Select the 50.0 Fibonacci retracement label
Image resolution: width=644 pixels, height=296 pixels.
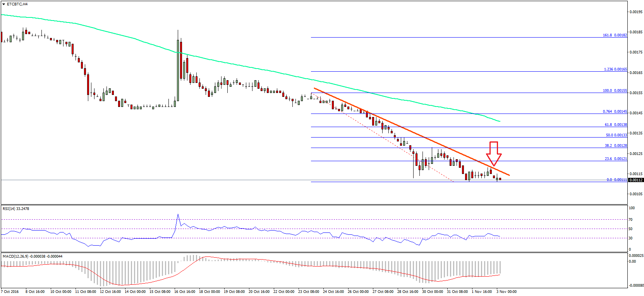pyautogui.click(x=616, y=135)
